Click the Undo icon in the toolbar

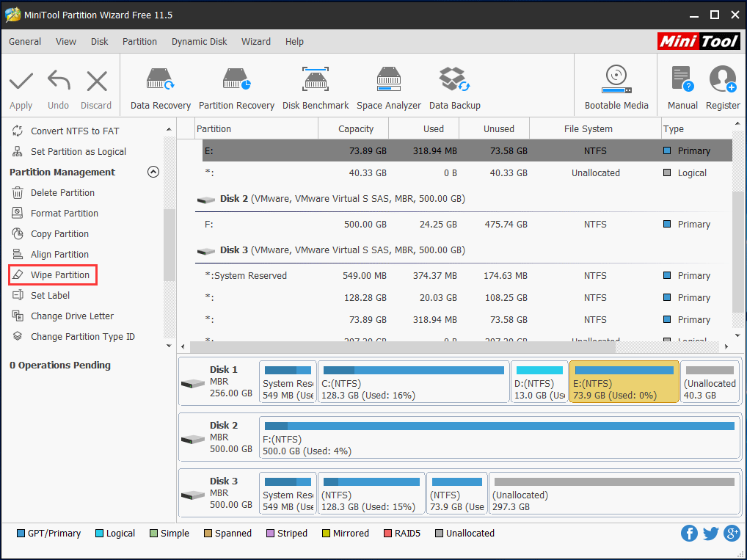(58, 86)
